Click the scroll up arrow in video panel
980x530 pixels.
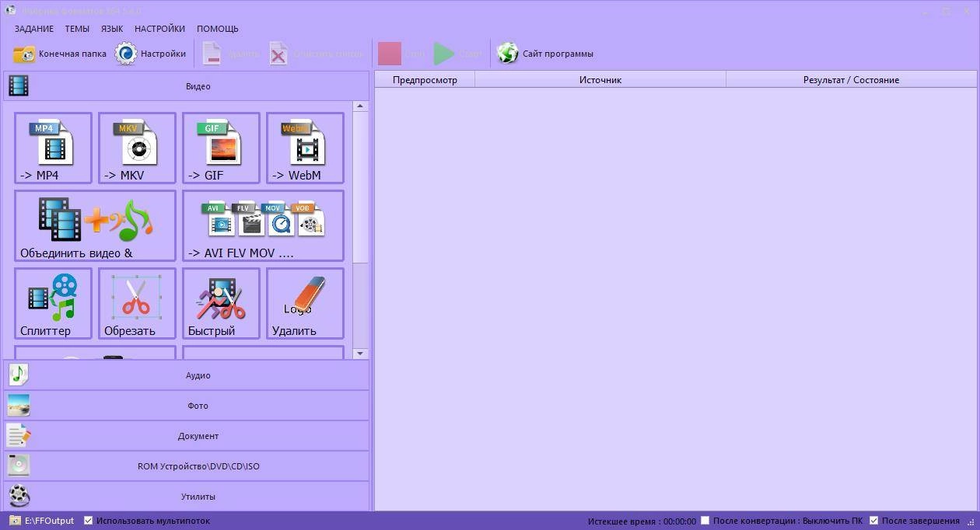pos(360,106)
